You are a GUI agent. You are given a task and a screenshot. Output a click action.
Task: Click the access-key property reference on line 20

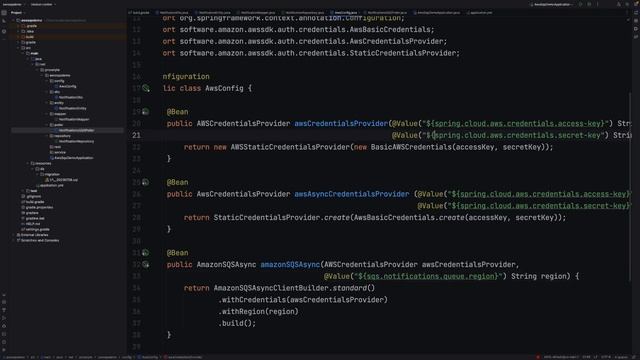[518, 124]
